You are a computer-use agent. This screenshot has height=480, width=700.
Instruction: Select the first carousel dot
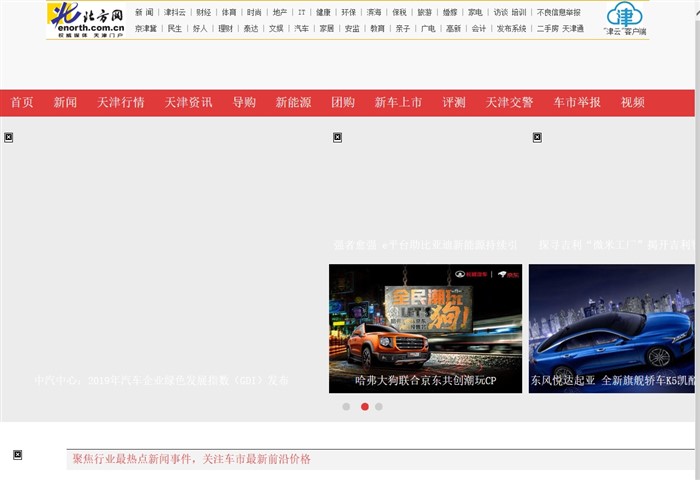[x=346, y=407]
